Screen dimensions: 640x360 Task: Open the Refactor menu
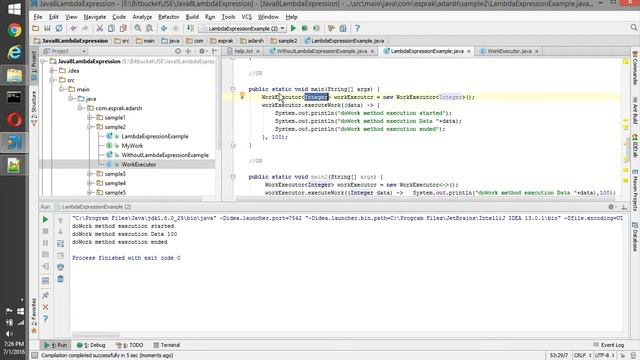[x=169, y=17]
